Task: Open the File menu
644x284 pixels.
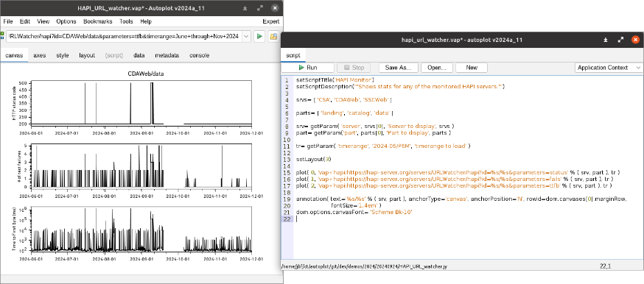Action: click(x=8, y=21)
